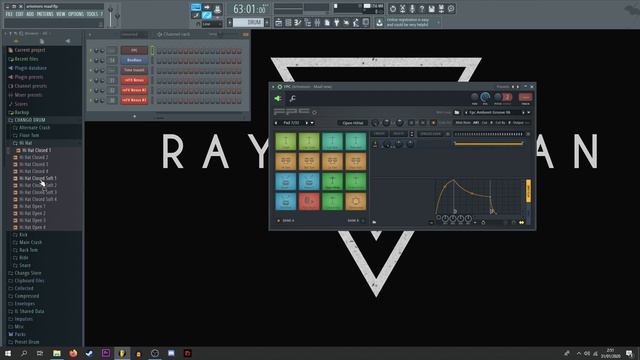The width and height of the screenshot is (640, 360).
Task: Open the EDIT menu
Action: coord(20,14)
